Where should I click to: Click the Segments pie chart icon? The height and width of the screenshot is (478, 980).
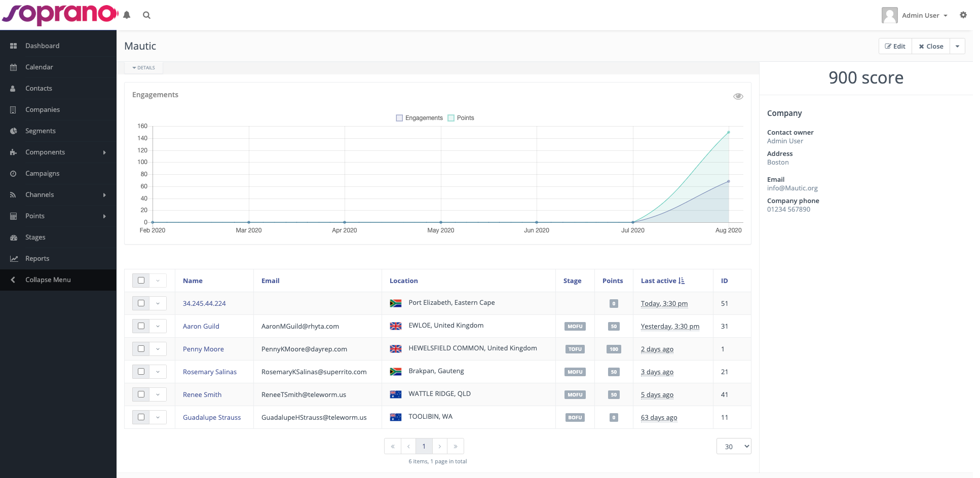click(14, 131)
